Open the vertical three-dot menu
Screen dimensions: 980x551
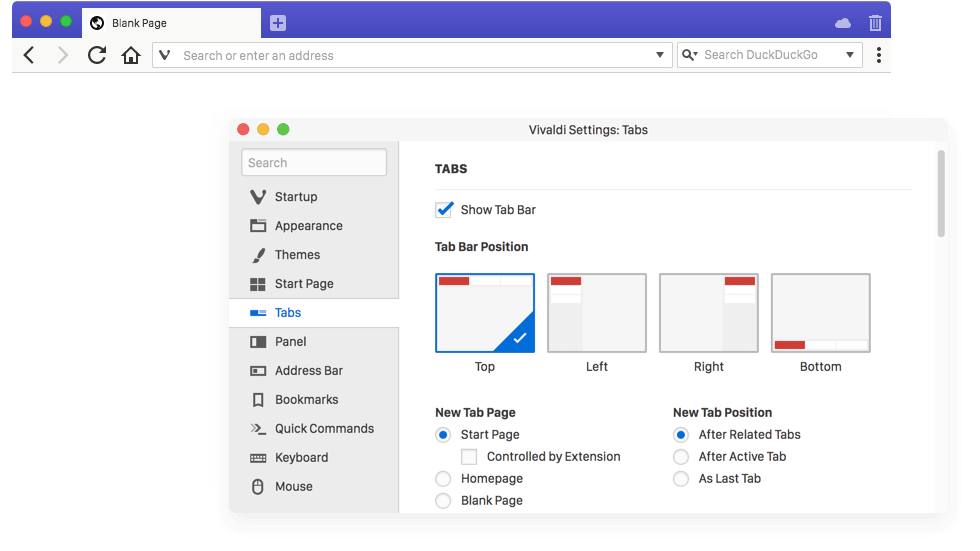pyautogui.click(x=878, y=55)
